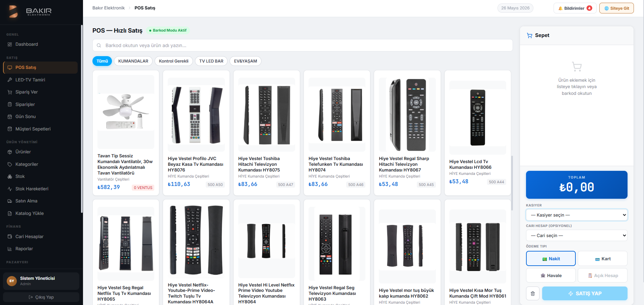644x305 pixels.
Task: Open Satın Alma truck icon
Action: coord(10,201)
